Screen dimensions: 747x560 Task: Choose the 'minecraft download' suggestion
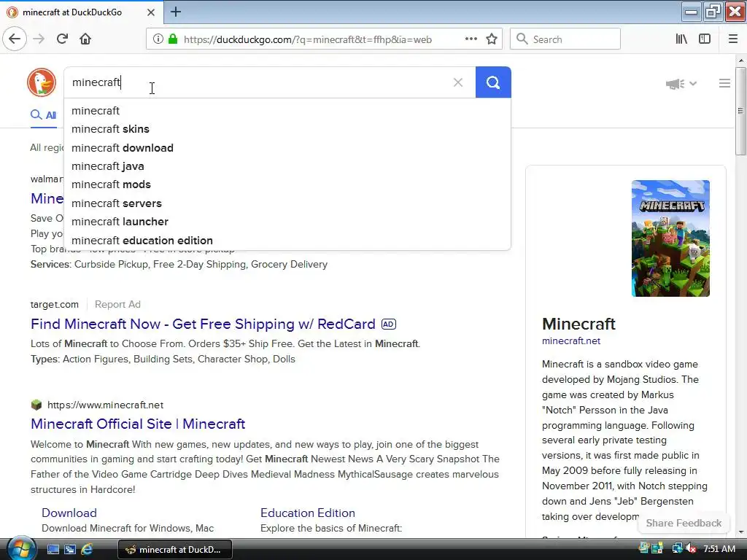(x=287, y=147)
